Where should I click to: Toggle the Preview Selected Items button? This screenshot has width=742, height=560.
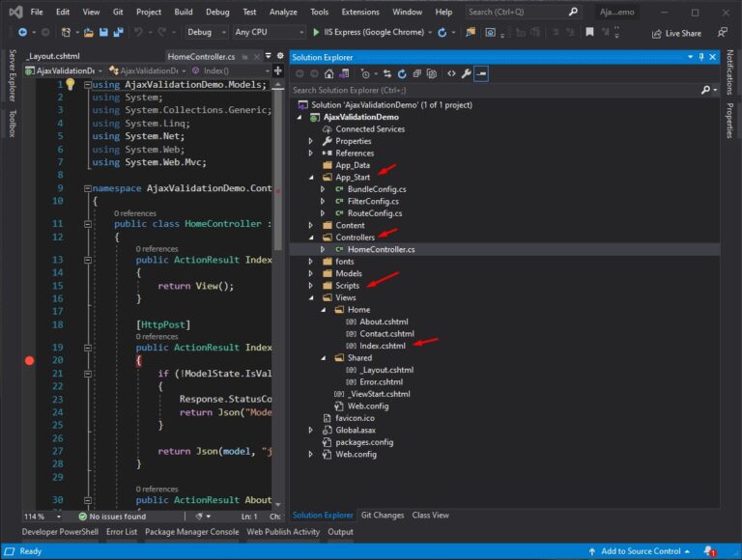click(x=481, y=73)
